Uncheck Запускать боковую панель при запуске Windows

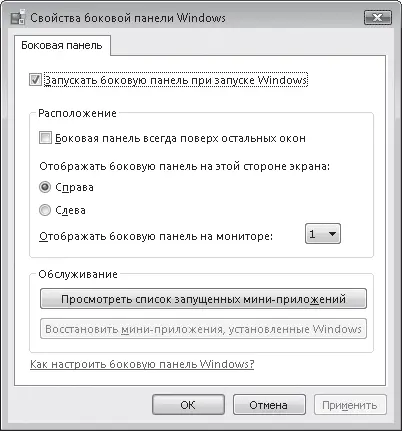(35, 80)
